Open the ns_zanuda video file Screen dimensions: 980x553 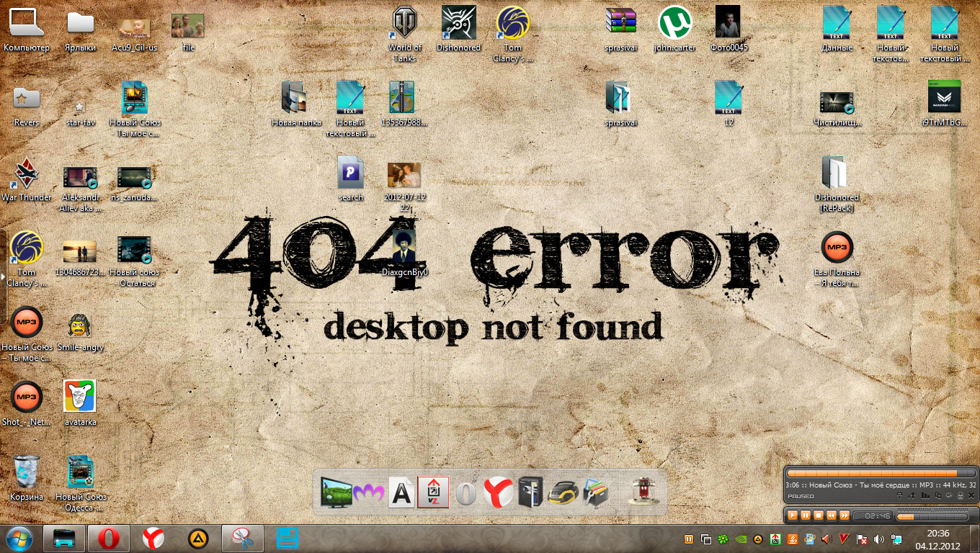click(x=135, y=184)
